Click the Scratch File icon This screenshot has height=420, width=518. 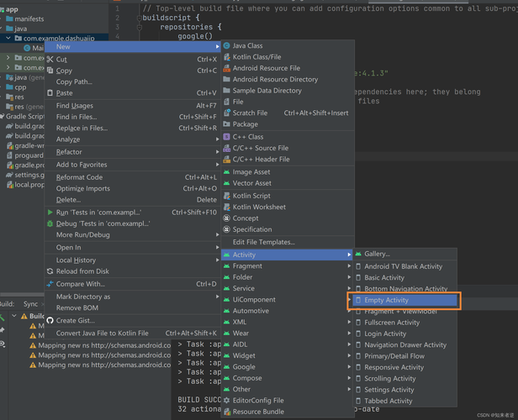click(x=227, y=113)
